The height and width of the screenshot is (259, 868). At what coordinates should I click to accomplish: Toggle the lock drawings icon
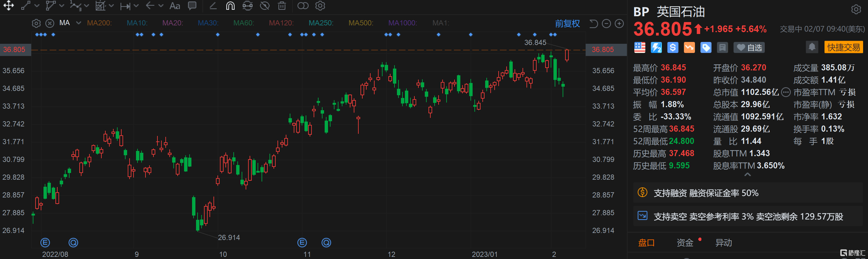(247, 6)
